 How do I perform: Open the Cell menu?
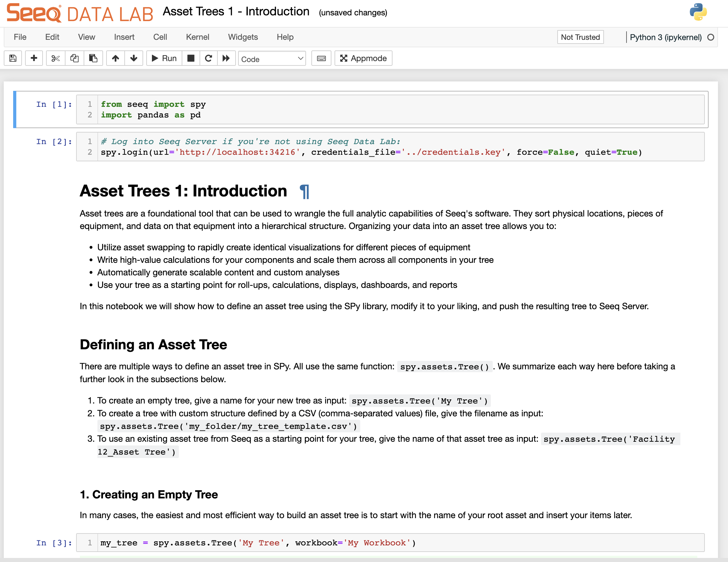coord(160,37)
